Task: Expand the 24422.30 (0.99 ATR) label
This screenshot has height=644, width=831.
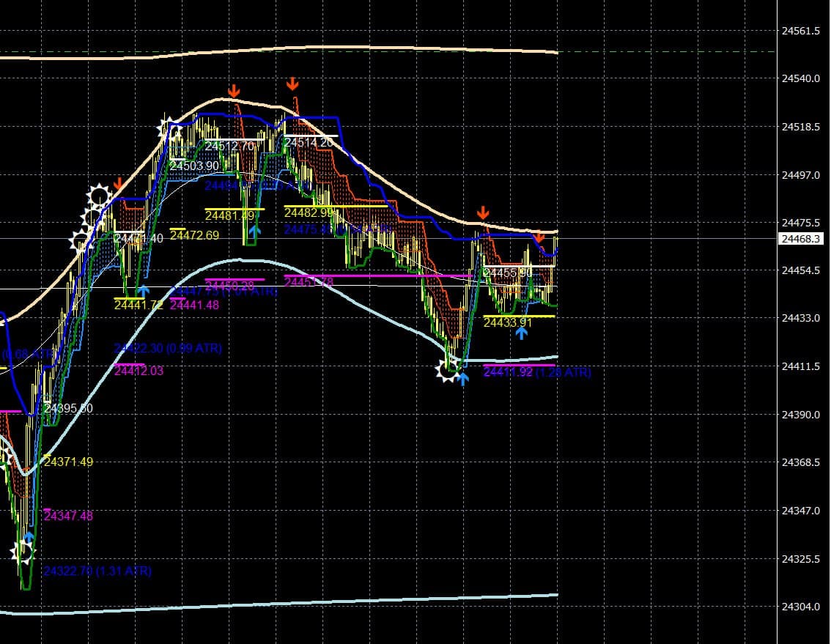Action: [167, 349]
